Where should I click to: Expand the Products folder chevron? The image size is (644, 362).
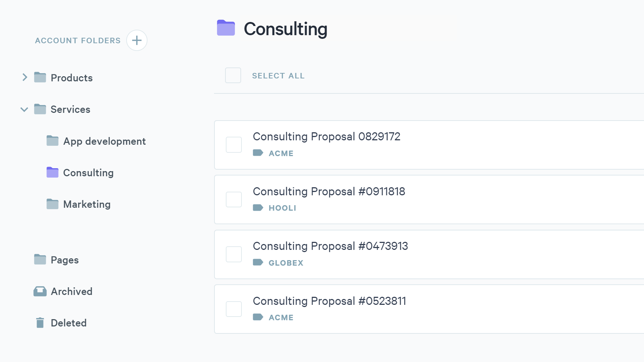point(25,77)
